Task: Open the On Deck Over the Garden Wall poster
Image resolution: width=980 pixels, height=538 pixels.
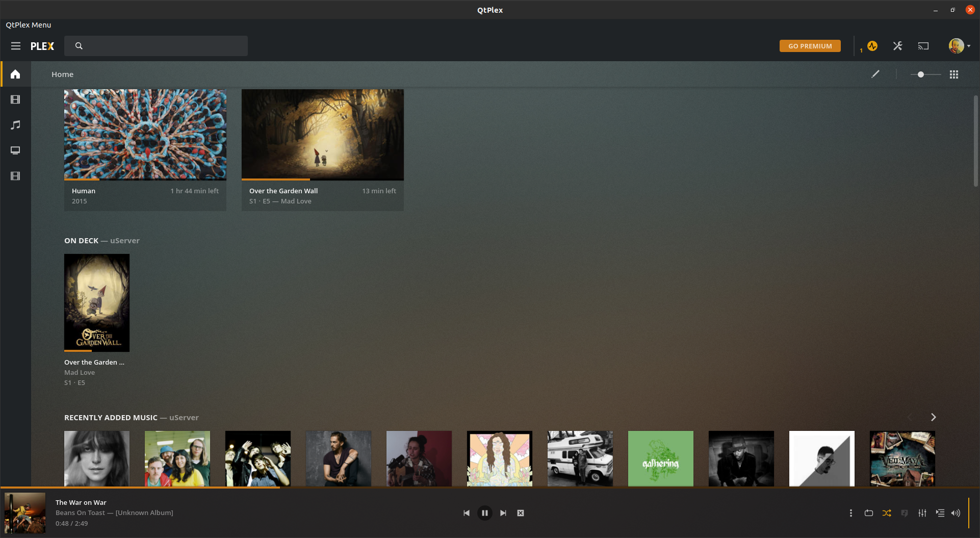Action: (x=97, y=303)
